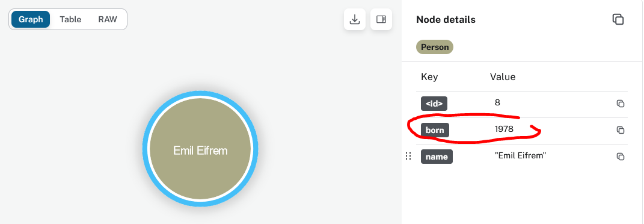Switch to the RAW view
The image size is (644, 224).
click(x=108, y=19)
